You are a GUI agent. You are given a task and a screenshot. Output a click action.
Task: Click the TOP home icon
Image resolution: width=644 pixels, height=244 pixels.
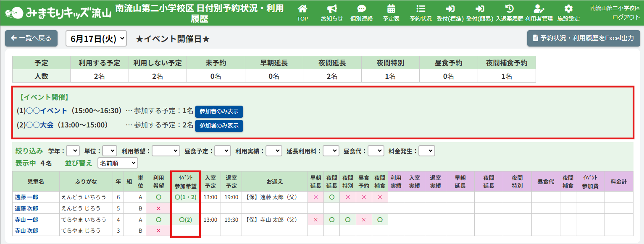(x=302, y=9)
